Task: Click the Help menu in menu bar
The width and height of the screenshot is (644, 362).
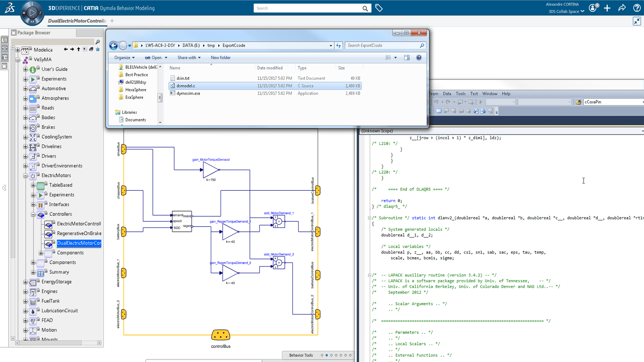Action: pyautogui.click(x=506, y=93)
